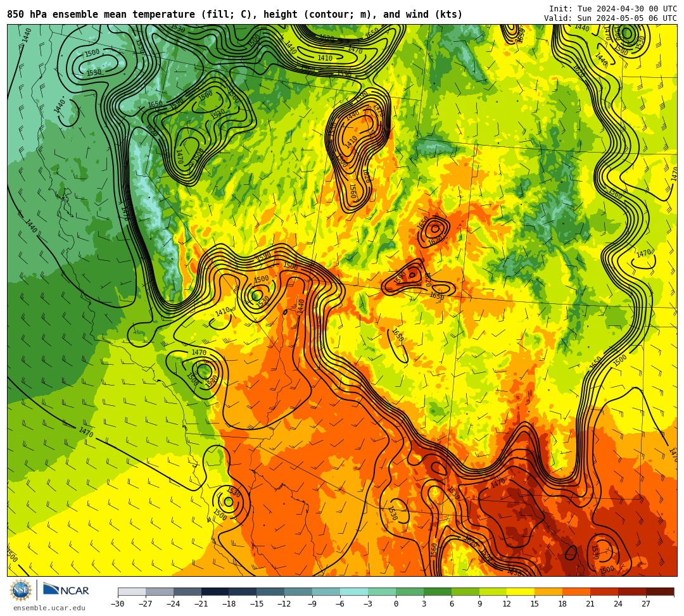Pick the dark red swatch between 24 and 27

[633, 591]
